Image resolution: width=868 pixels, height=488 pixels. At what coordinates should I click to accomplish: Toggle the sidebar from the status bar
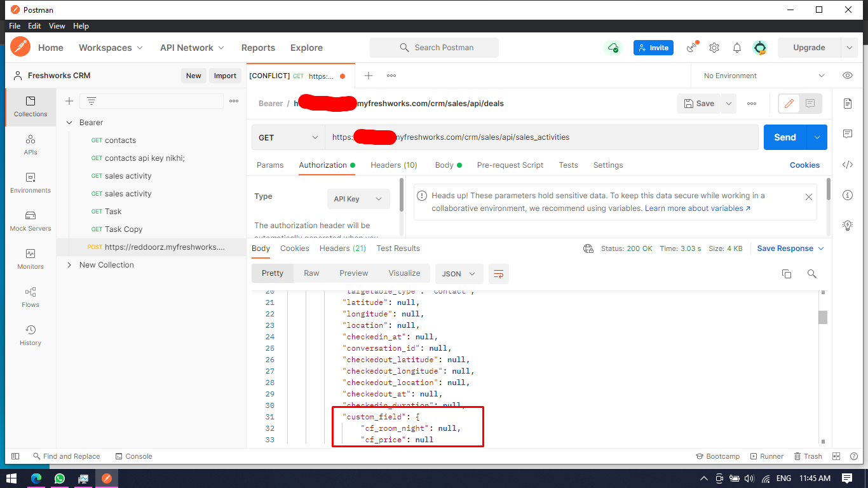point(15,456)
